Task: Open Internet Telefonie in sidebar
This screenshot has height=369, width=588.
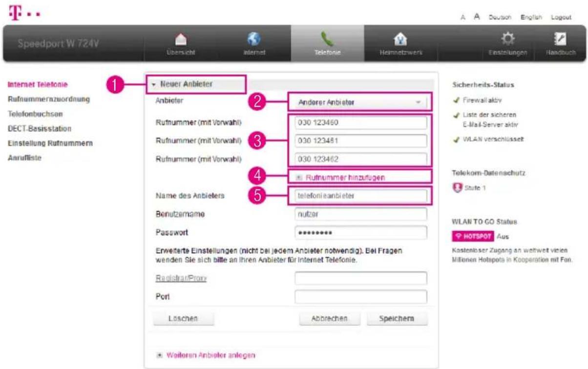Action: pyautogui.click(x=38, y=84)
